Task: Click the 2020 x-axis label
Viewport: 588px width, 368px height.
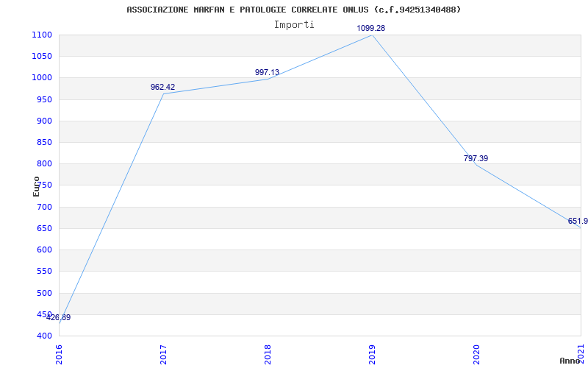Action: pos(476,355)
